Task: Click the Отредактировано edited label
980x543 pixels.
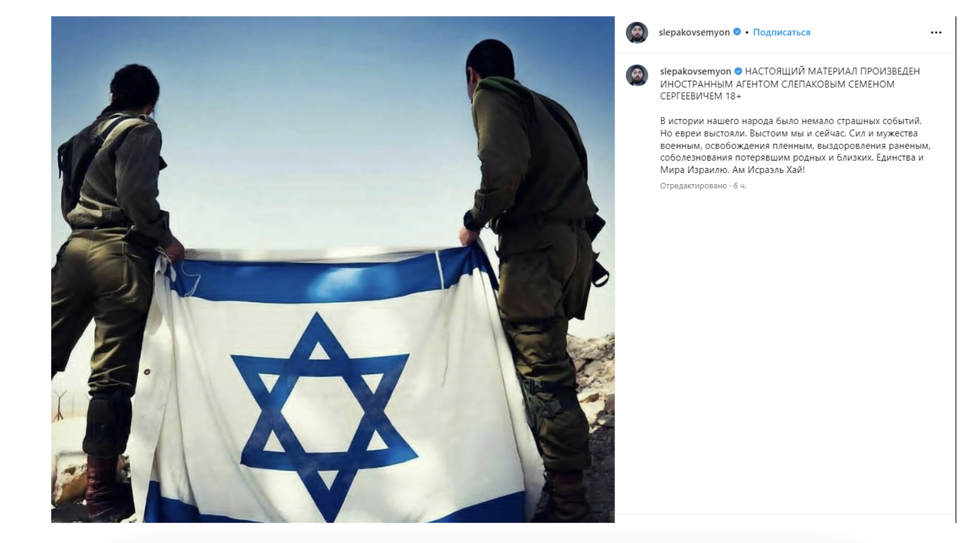Action: [693, 186]
